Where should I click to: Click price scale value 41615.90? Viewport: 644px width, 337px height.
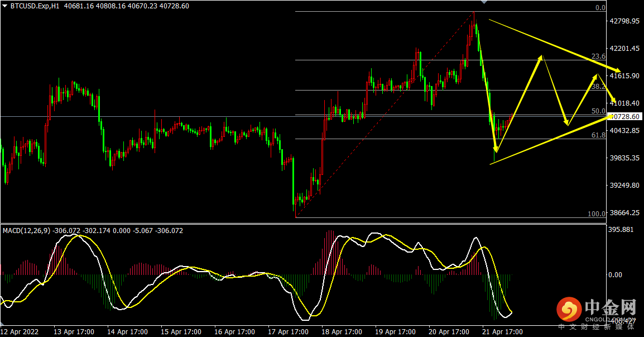point(624,75)
